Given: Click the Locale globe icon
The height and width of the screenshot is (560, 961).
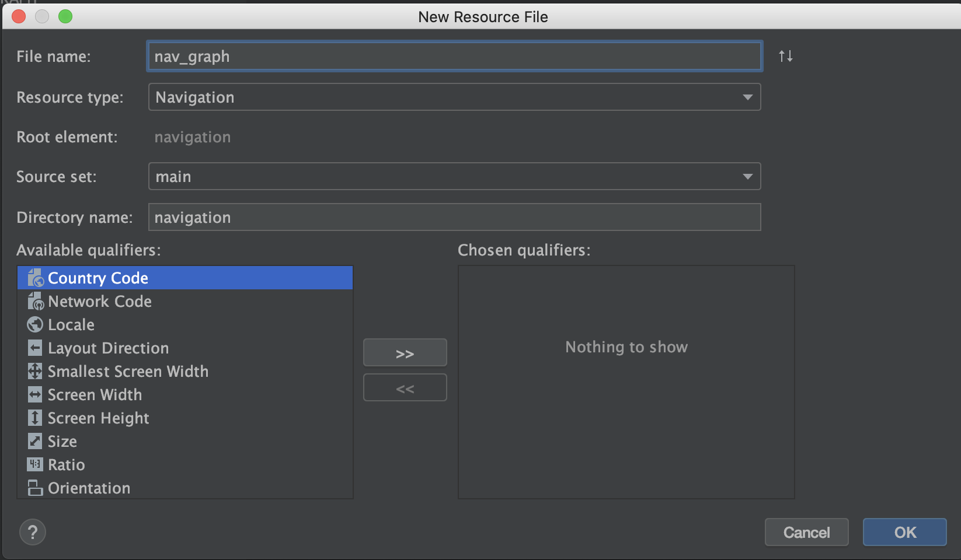Looking at the screenshot, I should tap(35, 324).
